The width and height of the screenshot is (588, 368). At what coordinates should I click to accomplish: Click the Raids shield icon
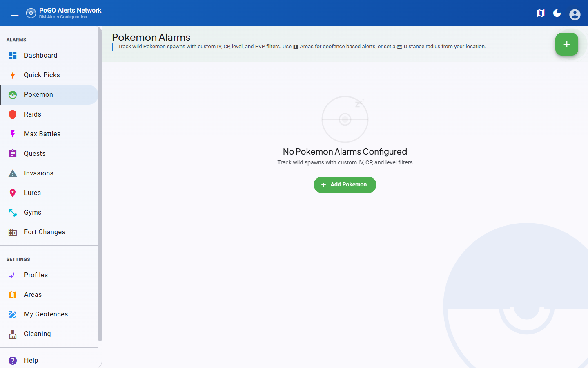(x=13, y=114)
